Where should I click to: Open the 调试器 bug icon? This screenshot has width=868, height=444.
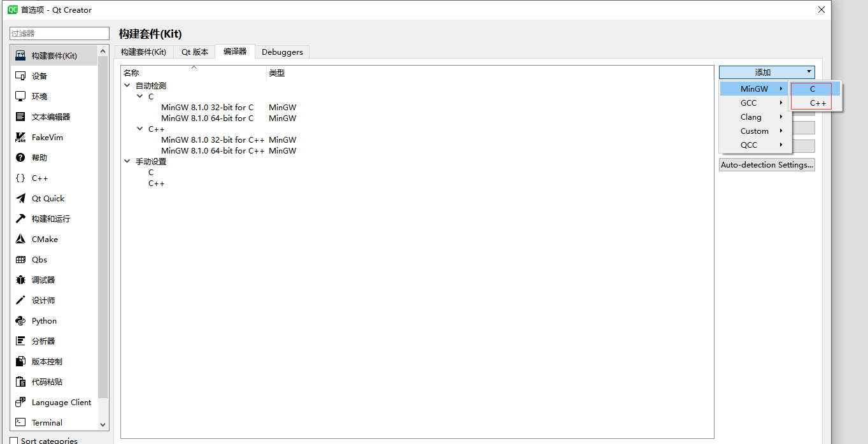click(x=20, y=280)
